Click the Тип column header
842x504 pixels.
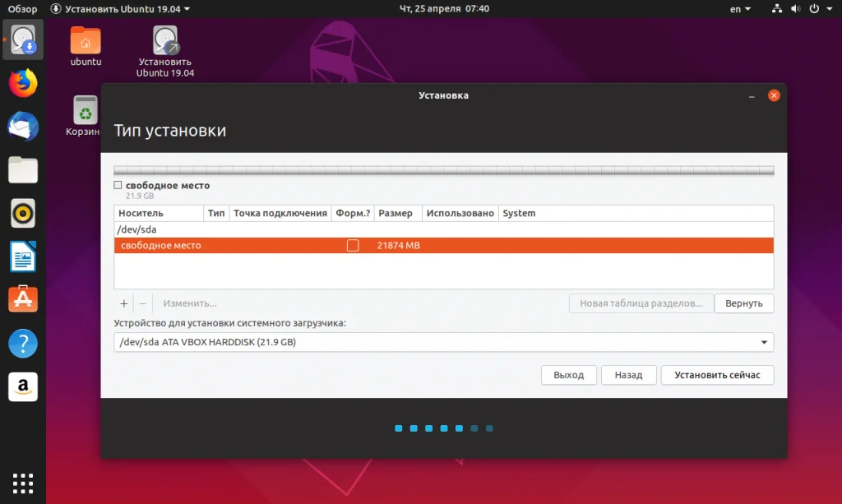click(x=216, y=213)
